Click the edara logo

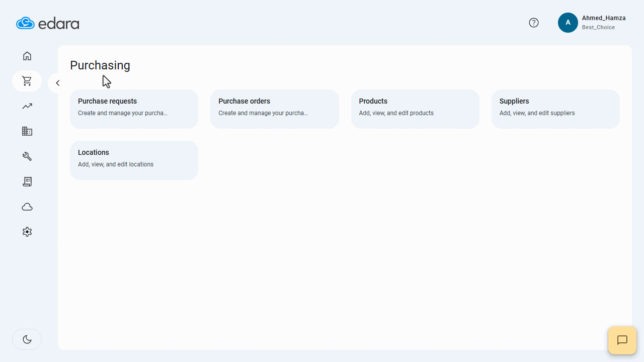click(x=48, y=23)
